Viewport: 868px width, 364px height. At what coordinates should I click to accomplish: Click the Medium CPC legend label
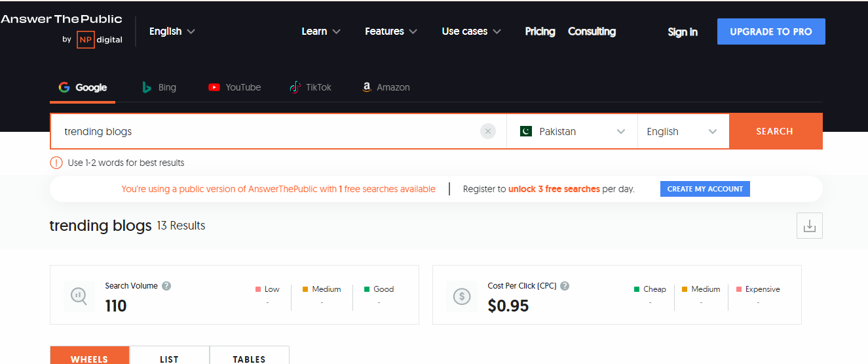(x=706, y=289)
